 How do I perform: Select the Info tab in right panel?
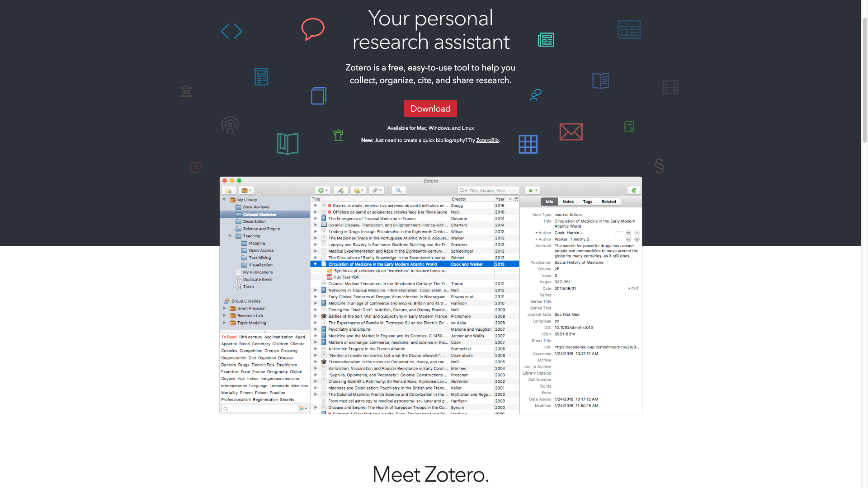pos(548,202)
